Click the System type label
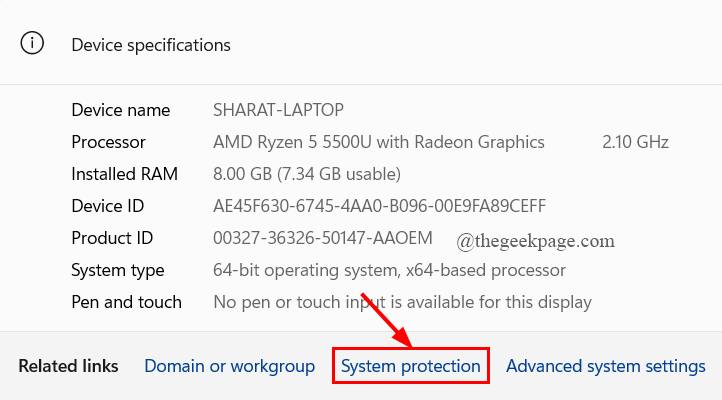722x400 pixels. [x=117, y=270]
